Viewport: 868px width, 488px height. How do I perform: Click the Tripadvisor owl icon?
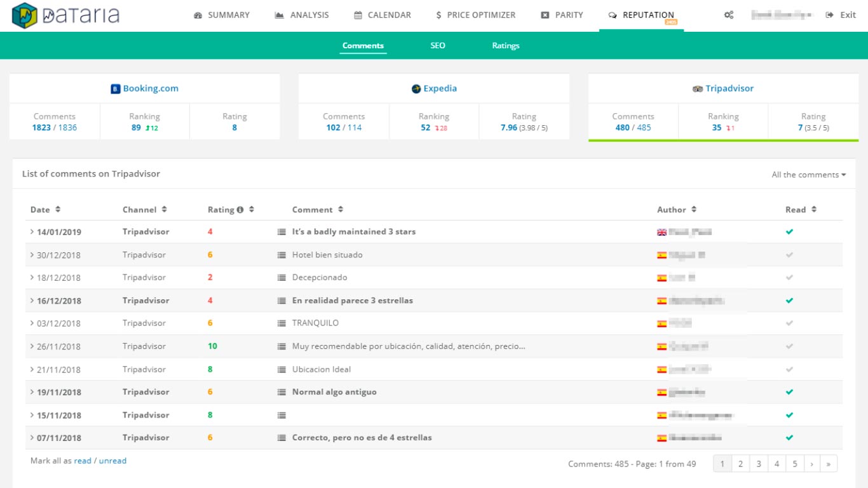(x=698, y=89)
